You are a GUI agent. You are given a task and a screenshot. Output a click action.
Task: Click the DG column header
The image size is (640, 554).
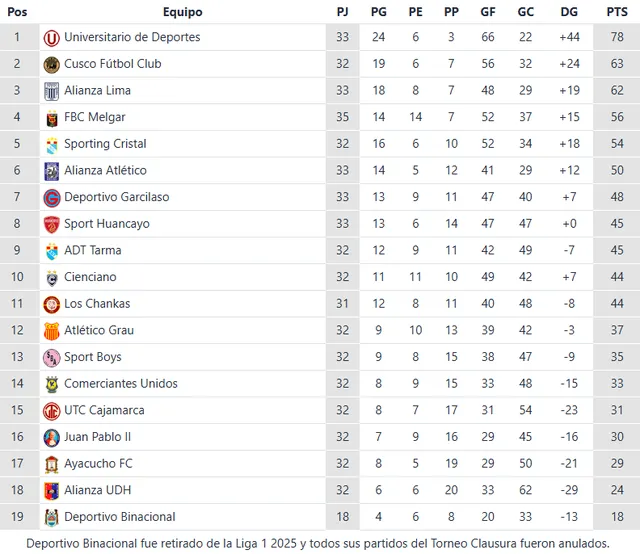pyautogui.click(x=569, y=12)
